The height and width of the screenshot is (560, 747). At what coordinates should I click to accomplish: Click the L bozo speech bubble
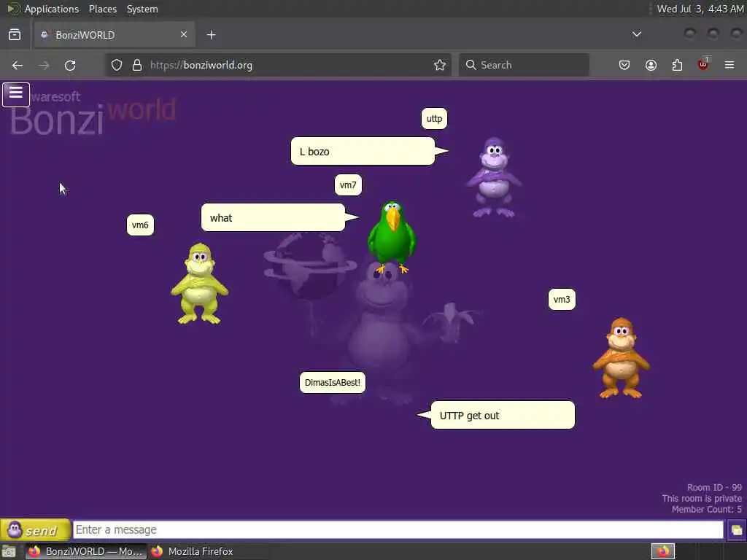click(x=363, y=151)
